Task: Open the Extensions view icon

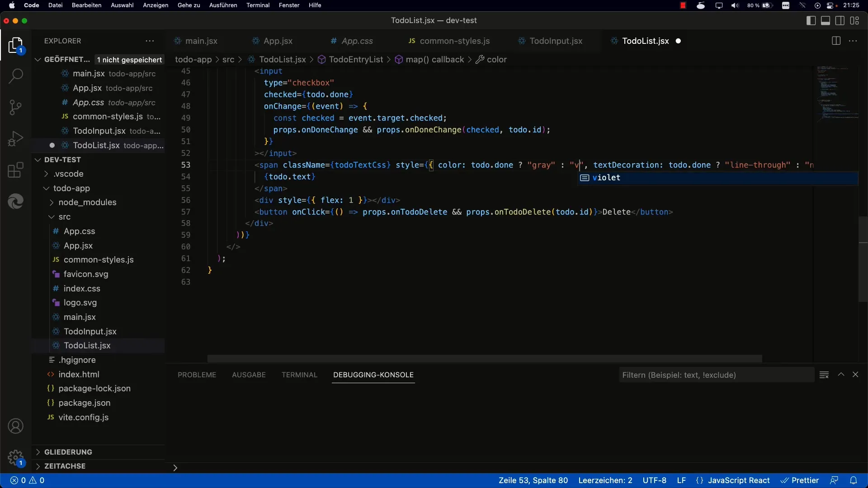Action: [x=16, y=170]
